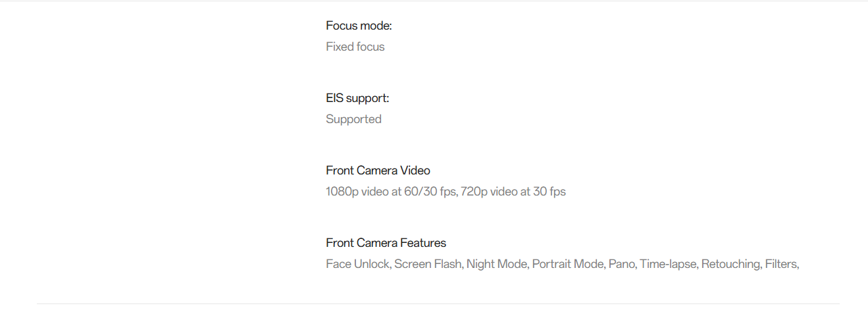This screenshot has height=316, width=868.
Task: Click the "Focus mode:" label
Action: (x=359, y=26)
